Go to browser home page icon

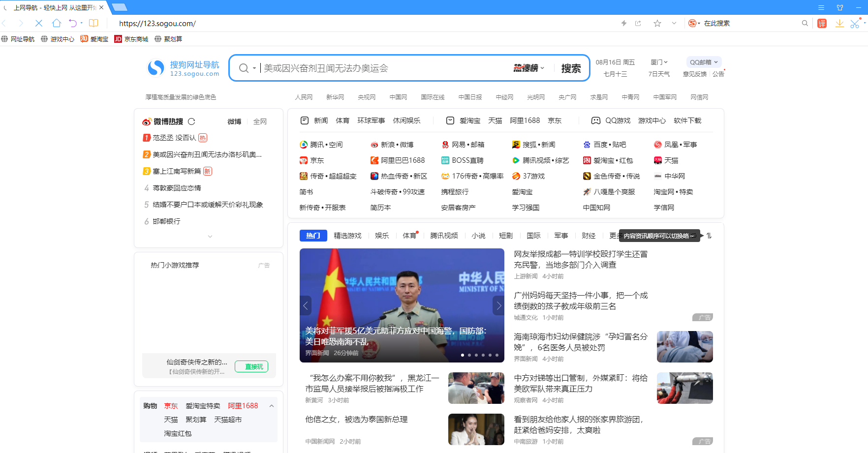57,23
